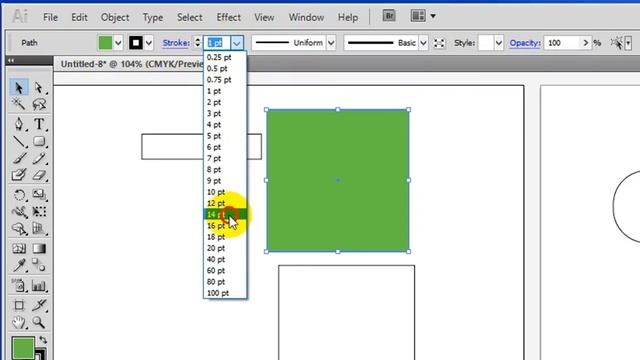
Task: Open the Stroke panel link
Action: [x=176, y=42]
